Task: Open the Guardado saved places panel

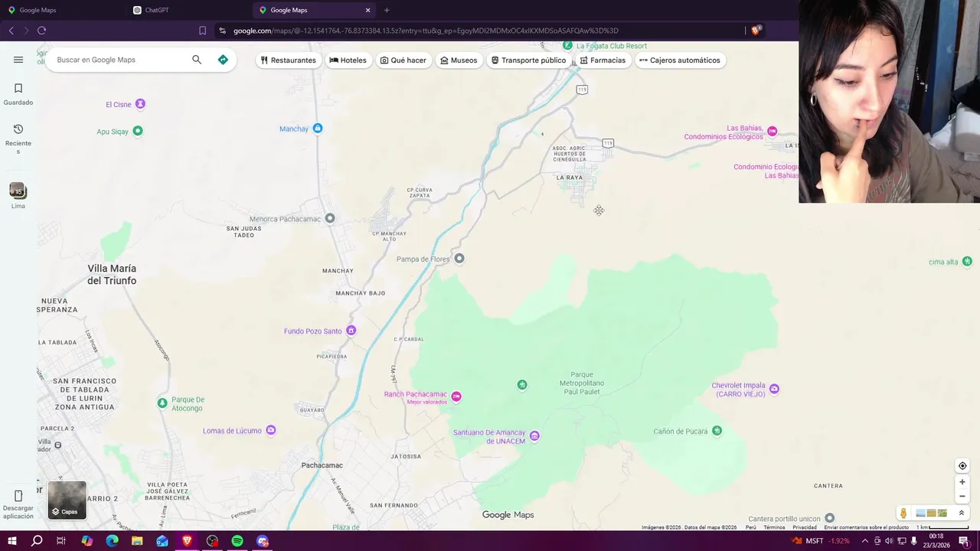Action: tap(18, 94)
